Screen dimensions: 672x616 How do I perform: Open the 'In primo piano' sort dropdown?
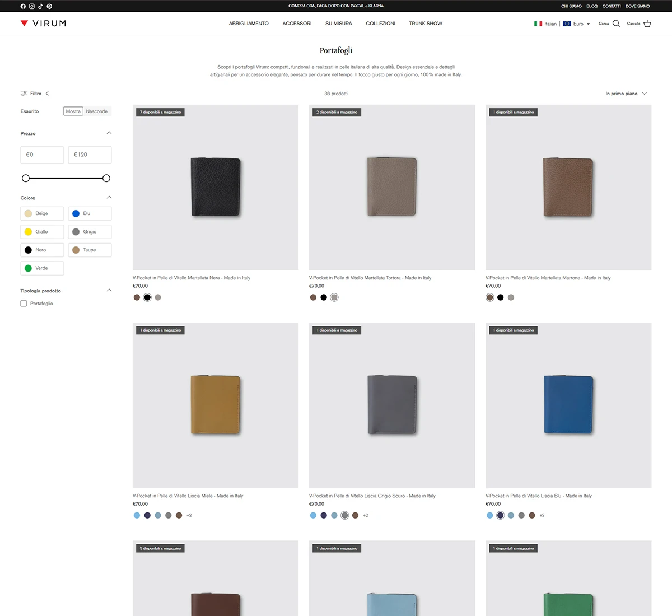pos(626,94)
